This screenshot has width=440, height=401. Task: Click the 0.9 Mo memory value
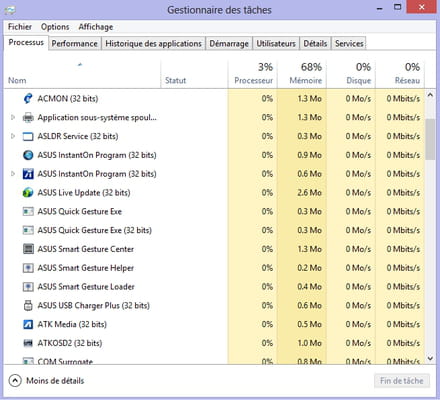click(309, 155)
